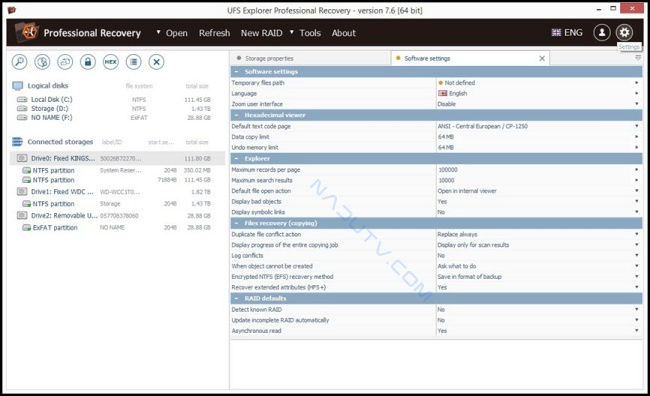Open the HEX viewer tool icon

click(x=111, y=62)
